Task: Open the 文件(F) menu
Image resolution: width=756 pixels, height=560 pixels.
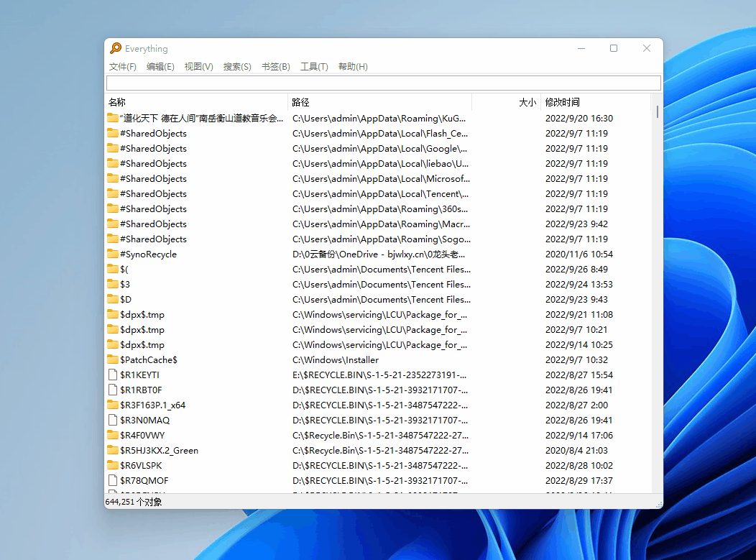Action: [123, 67]
